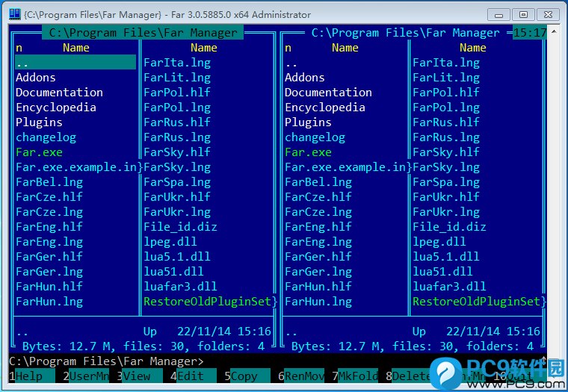Select FarPol.lng in right panel
Viewport: 568px width, 392px height.
pos(446,107)
